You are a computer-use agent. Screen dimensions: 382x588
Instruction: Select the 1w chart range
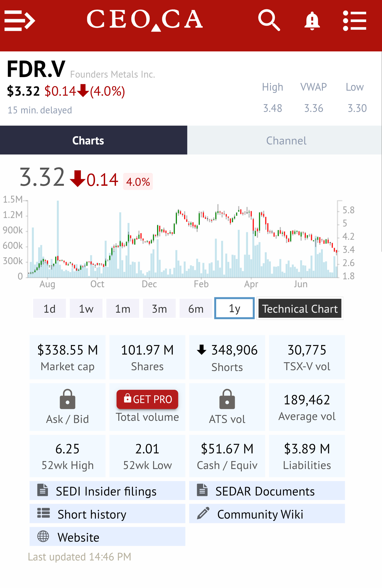pos(86,308)
